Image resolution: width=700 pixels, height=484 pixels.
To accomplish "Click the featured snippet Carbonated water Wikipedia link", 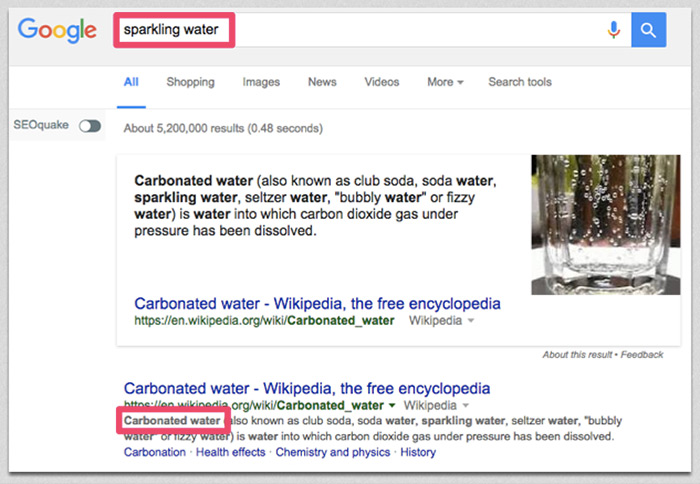I will click(x=317, y=303).
